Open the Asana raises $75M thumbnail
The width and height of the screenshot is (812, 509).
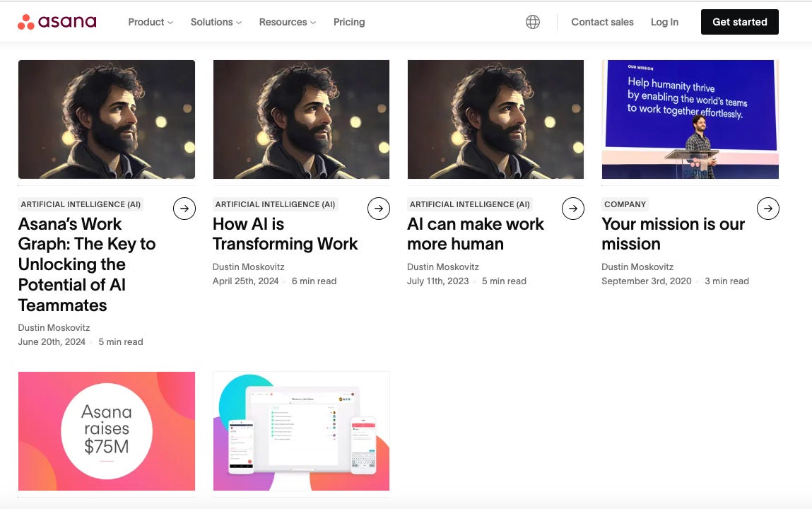coord(107,431)
